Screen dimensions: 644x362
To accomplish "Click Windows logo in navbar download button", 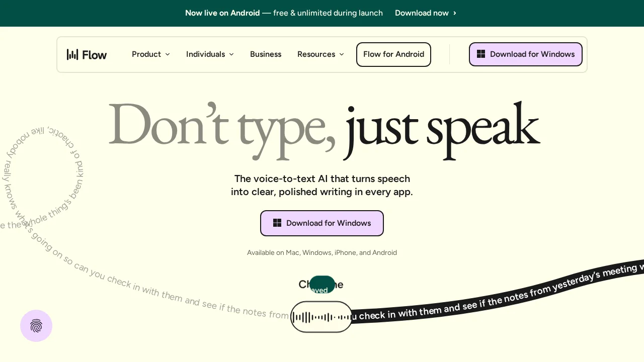I will 481,54.
